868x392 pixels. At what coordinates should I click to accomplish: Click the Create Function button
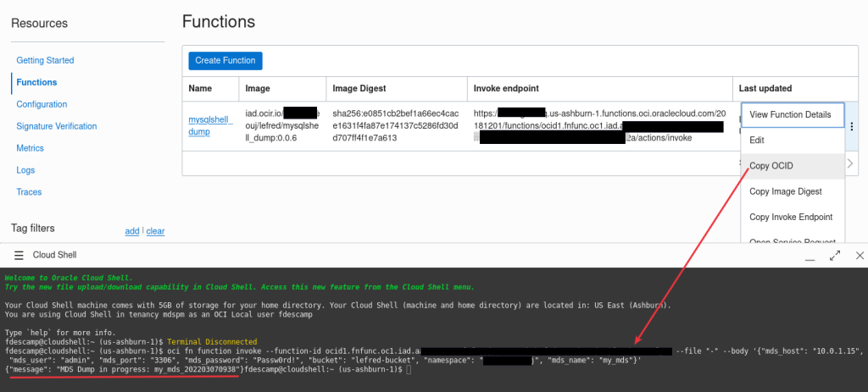(x=225, y=60)
